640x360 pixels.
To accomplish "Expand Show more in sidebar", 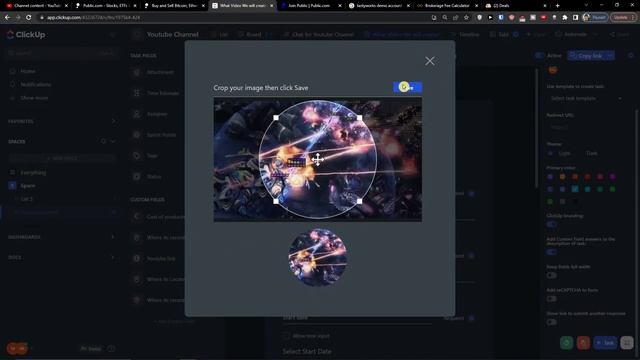I will click(34, 98).
